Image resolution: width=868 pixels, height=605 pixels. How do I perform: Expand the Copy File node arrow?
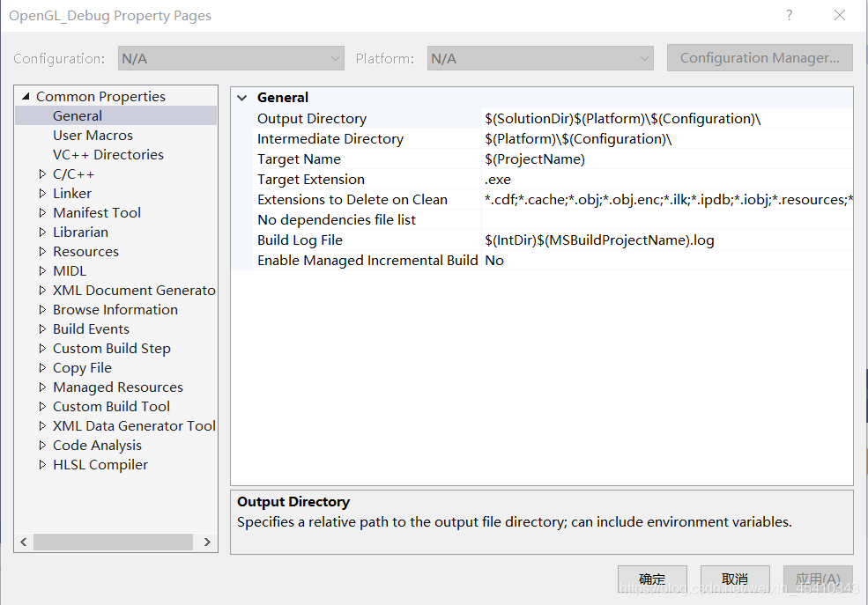[x=42, y=367]
